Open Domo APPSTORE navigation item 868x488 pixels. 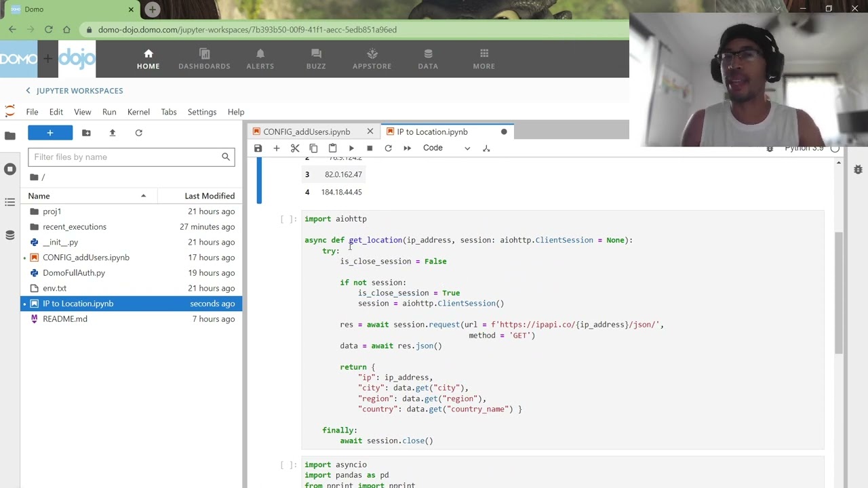(372, 59)
